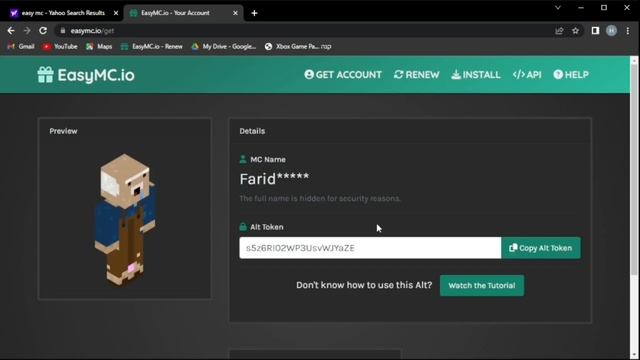The width and height of the screenshot is (640, 360).
Task: Open the Gmail bookmark
Action: point(21,47)
